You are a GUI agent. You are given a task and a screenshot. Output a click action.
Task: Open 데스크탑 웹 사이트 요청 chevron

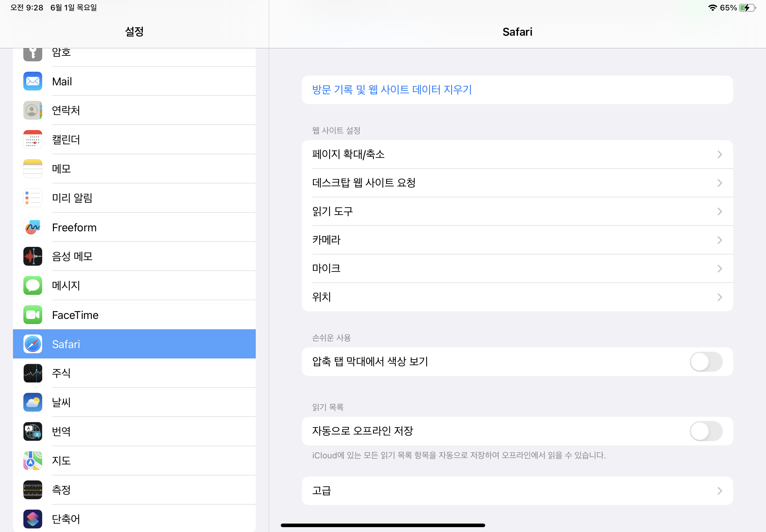click(719, 183)
